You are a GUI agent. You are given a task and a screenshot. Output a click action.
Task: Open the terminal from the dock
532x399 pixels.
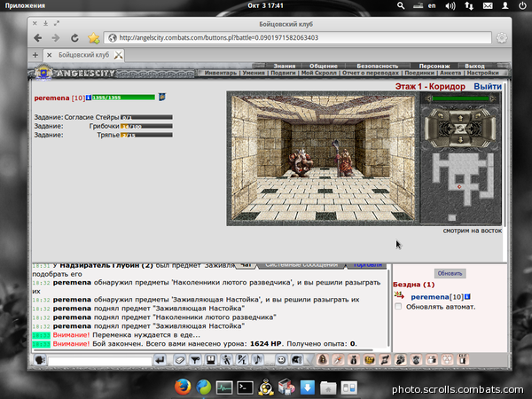point(245,387)
